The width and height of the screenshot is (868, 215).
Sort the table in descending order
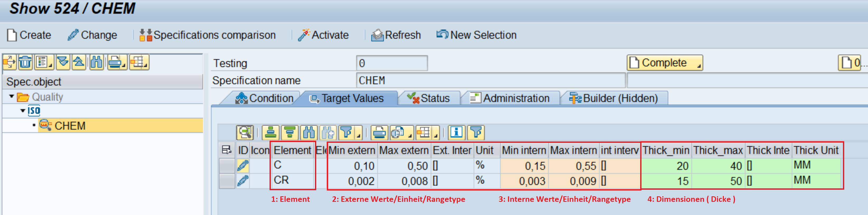[289, 133]
